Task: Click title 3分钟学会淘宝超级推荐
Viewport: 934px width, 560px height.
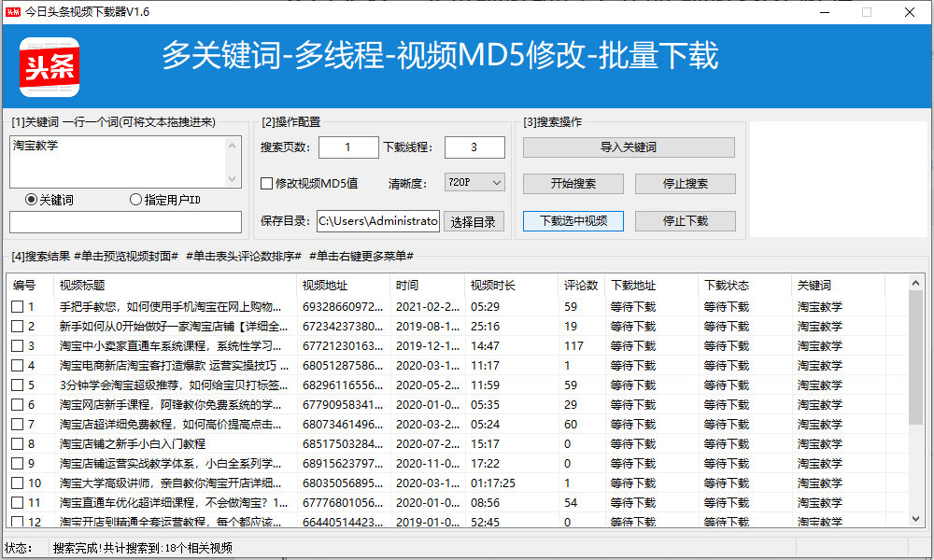Action: coord(174,385)
